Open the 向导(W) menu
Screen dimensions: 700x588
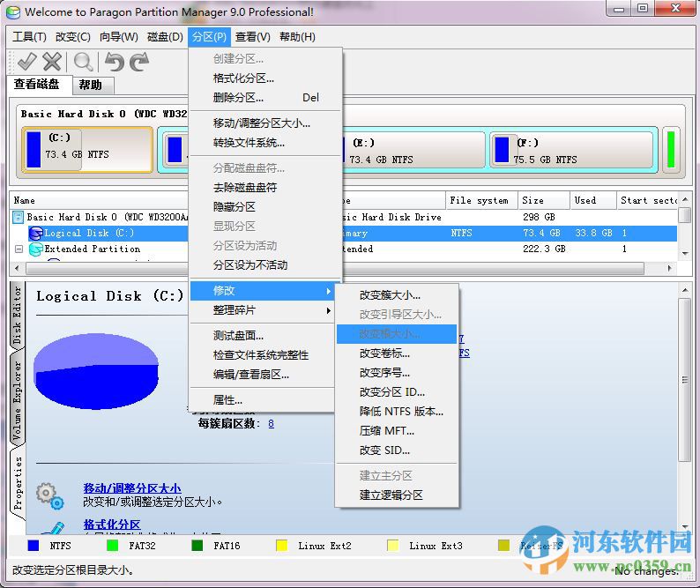tap(119, 37)
